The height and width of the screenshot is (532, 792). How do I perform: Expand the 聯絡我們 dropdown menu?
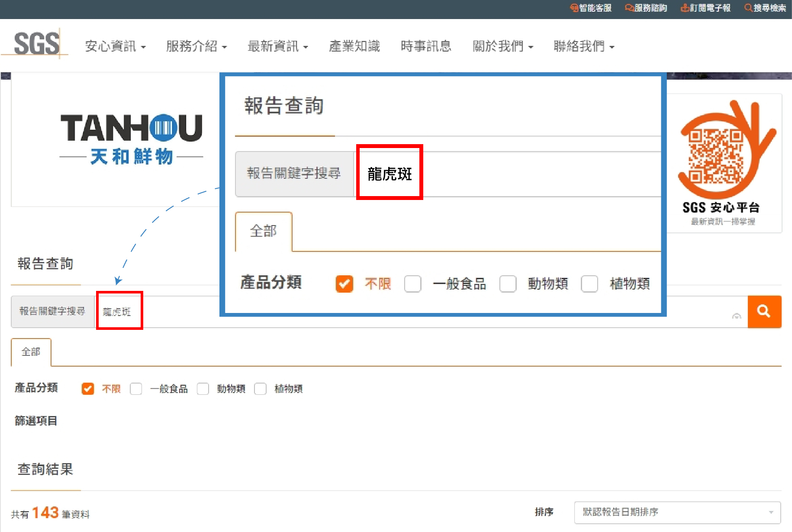(584, 46)
